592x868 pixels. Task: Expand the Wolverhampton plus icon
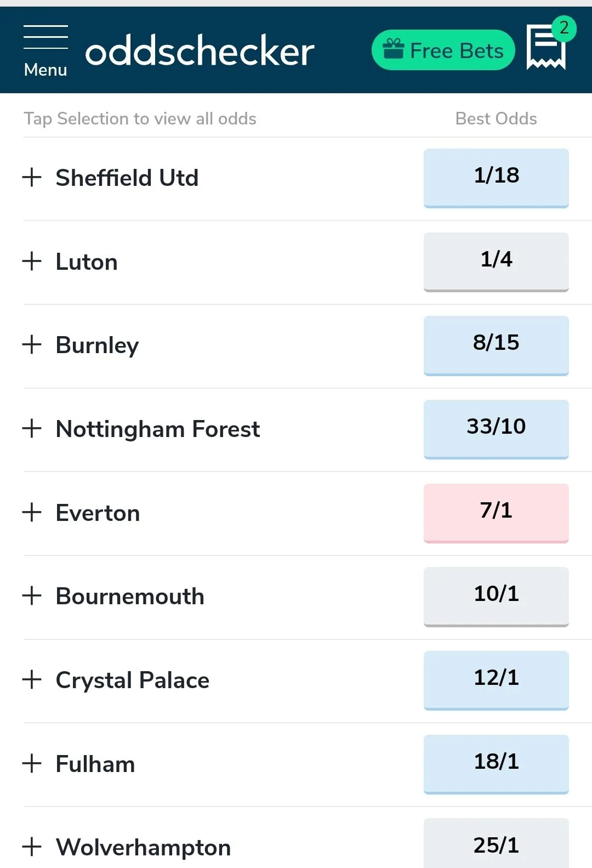(32, 847)
